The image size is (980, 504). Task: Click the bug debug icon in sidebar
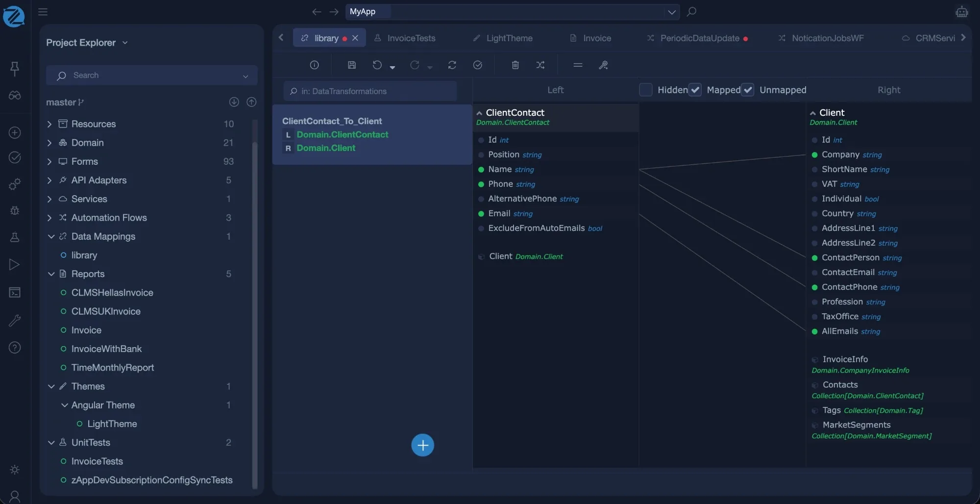(x=15, y=210)
